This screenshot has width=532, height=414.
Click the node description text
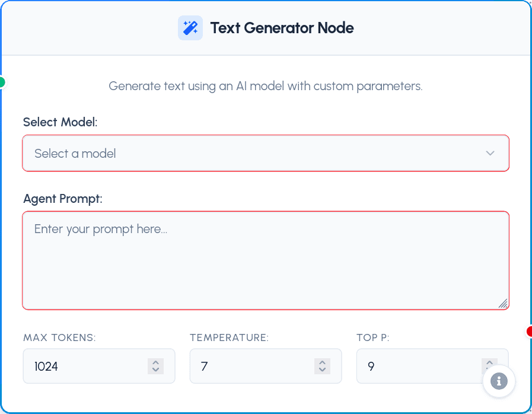[266, 86]
